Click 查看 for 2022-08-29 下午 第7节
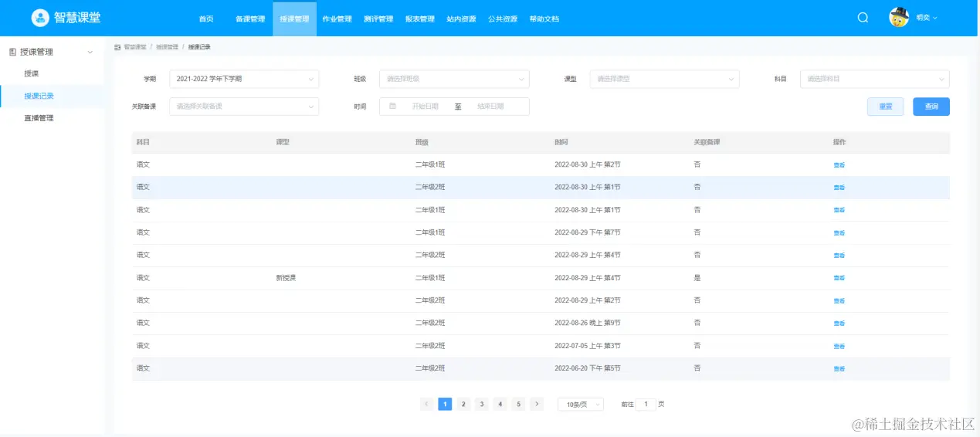 point(839,232)
